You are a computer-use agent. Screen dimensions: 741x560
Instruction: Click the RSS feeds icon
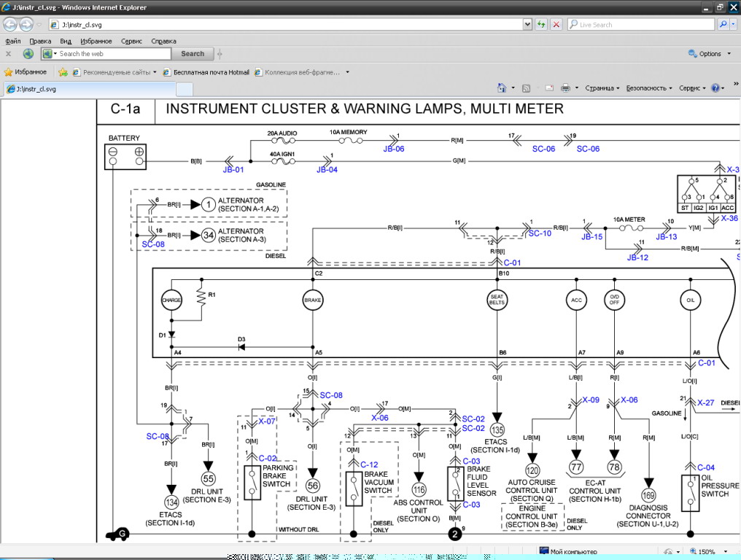[x=526, y=88]
